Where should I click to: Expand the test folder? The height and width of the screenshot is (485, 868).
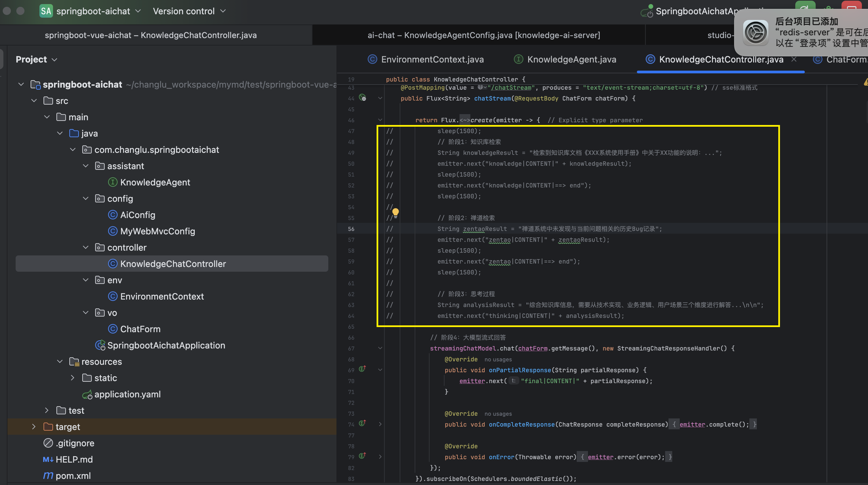coord(47,410)
